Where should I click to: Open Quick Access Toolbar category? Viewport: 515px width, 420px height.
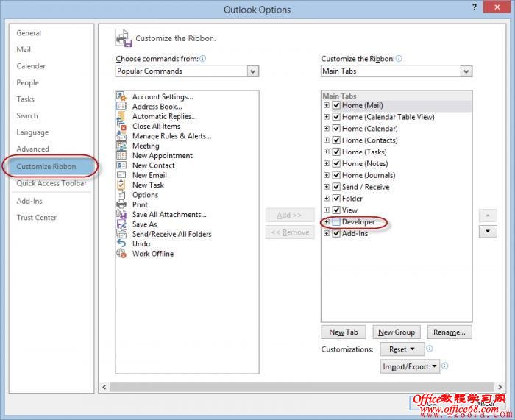(x=51, y=183)
